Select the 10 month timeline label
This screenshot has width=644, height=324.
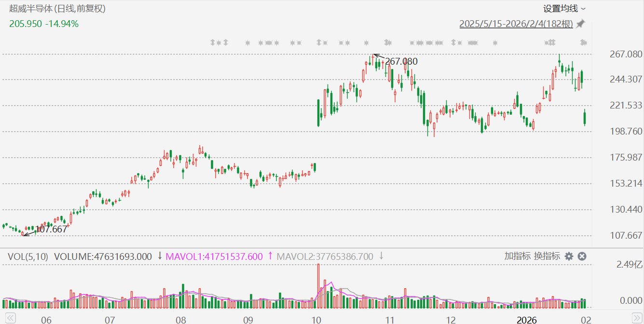coord(316,319)
